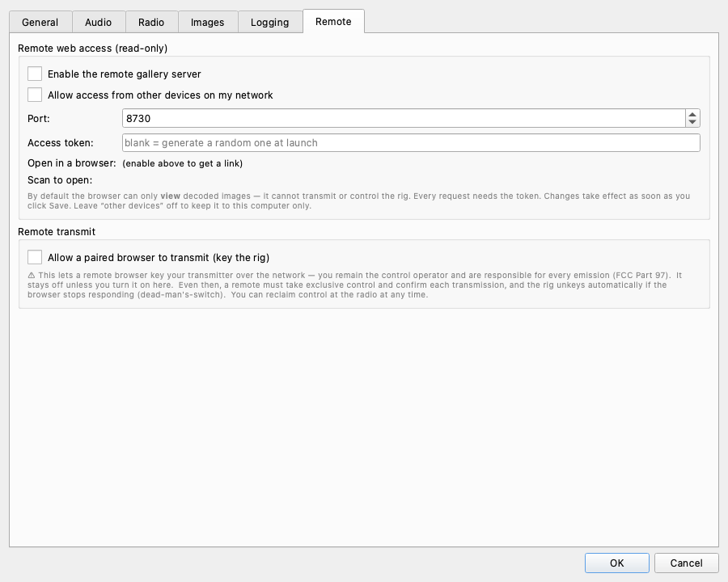Viewport: 728px width, 582px height.
Task: Click the warning triangle in transmit note
Action: (x=32, y=275)
